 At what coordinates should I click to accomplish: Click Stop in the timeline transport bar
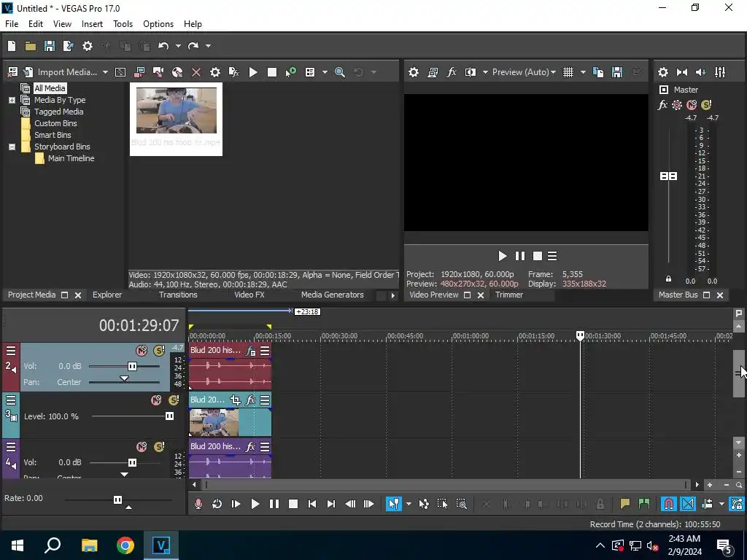(x=293, y=504)
